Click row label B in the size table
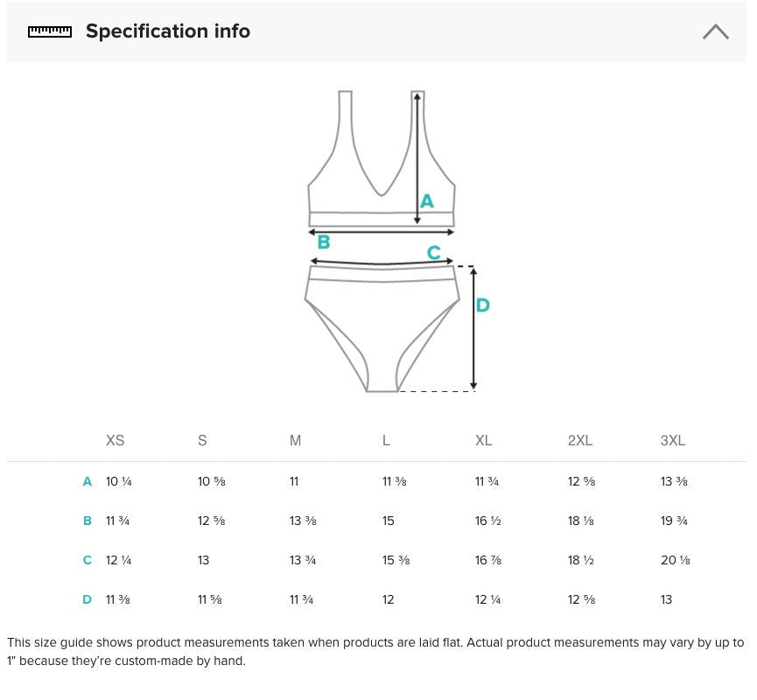The image size is (757, 700). click(x=88, y=521)
